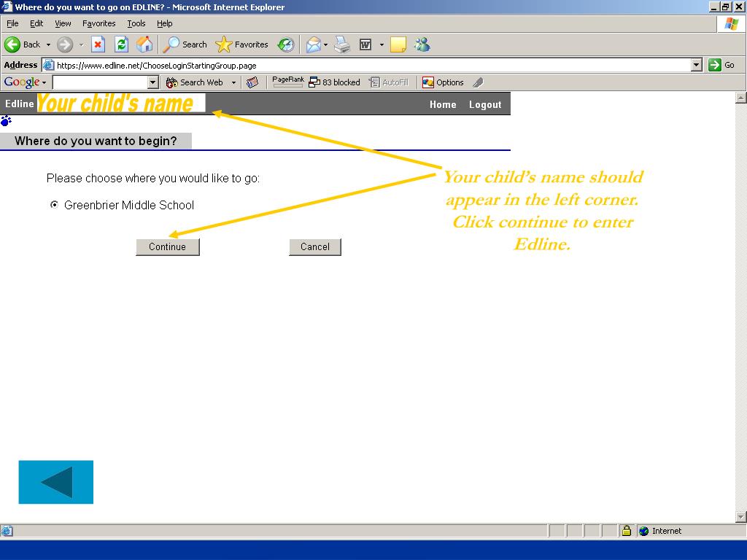Open the Mail button dropdown arrow
Screen dimensions: 747x560
[x=325, y=44]
